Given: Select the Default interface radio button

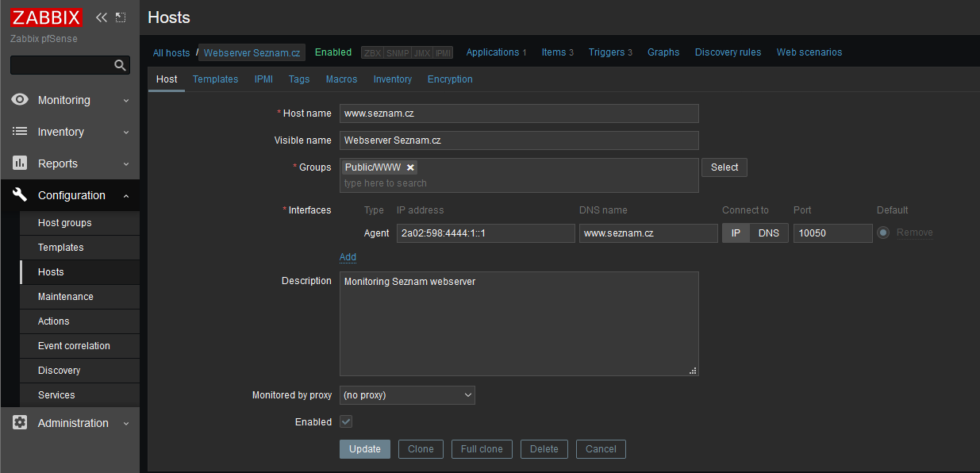Looking at the screenshot, I should 883,233.
